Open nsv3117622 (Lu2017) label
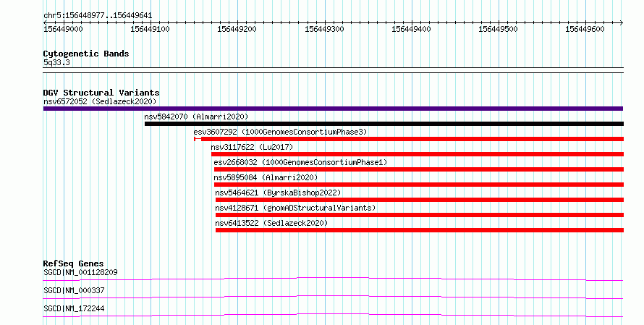The image size is (644, 325). (253, 147)
